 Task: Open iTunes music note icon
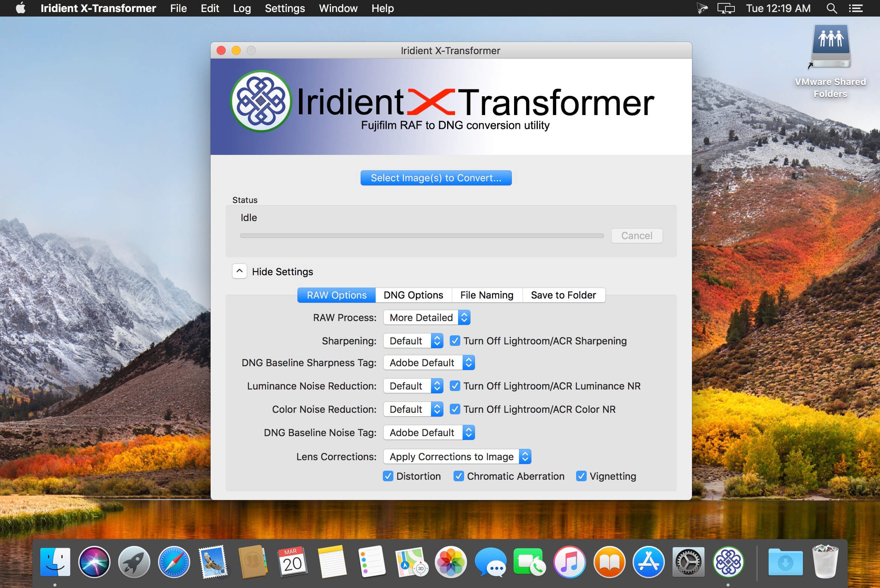[569, 562]
